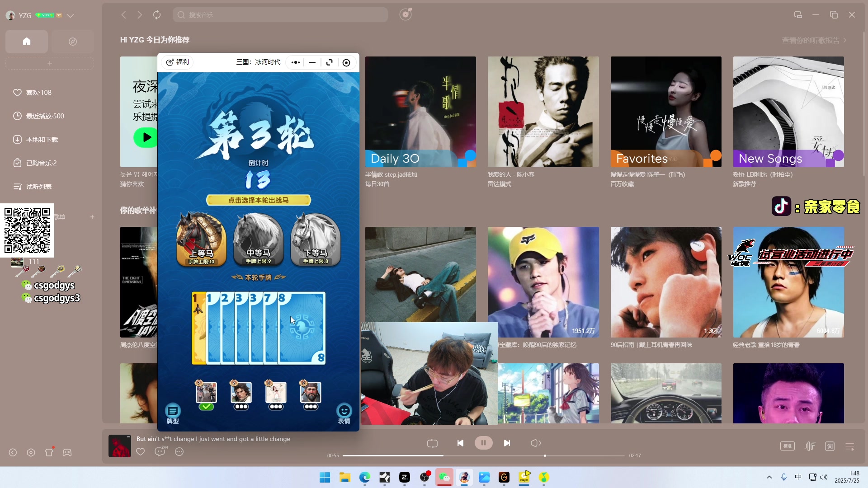Viewport: 868px width, 488px height.
Task: Minimize the 三国 game mini-program
Action: pyautogui.click(x=312, y=63)
